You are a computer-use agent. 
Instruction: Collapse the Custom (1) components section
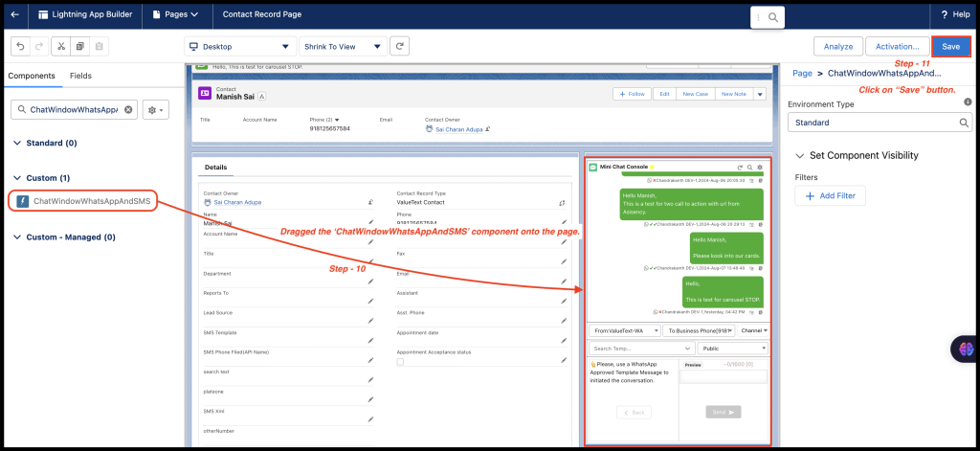(17, 178)
